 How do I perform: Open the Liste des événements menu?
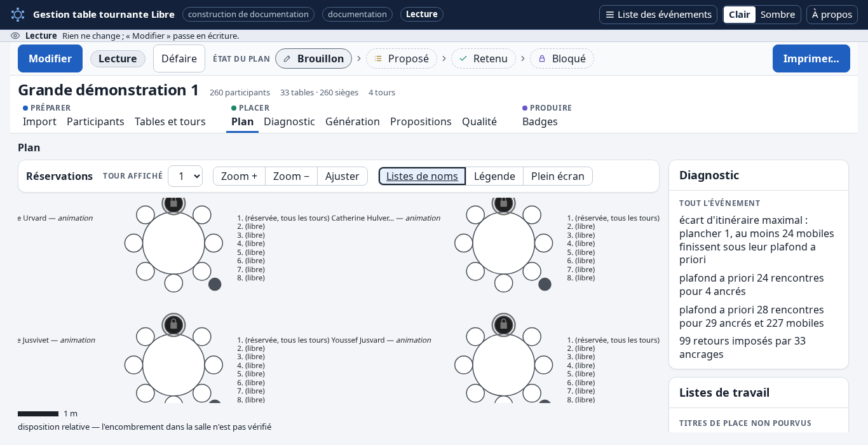tap(658, 15)
